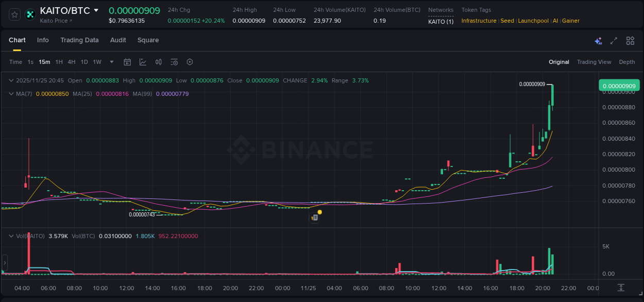Screen dimensions: 644x302
Task: Select the Launchpool token tag link
Action: click(x=533, y=21)
